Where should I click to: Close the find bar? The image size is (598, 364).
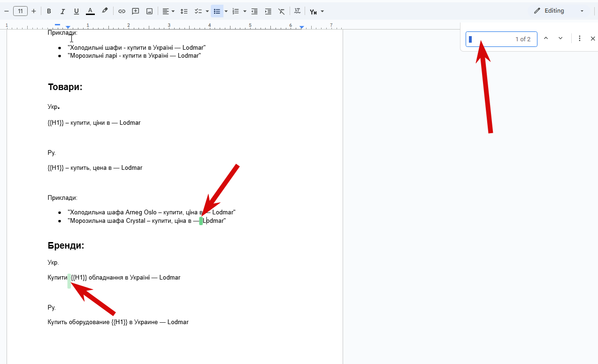point(593,38)
